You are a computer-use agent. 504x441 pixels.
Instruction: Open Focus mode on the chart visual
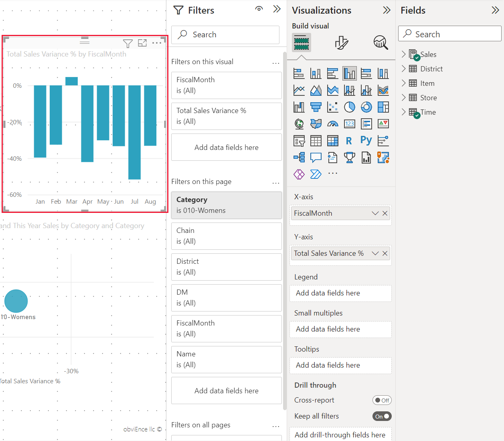[142, 43]
